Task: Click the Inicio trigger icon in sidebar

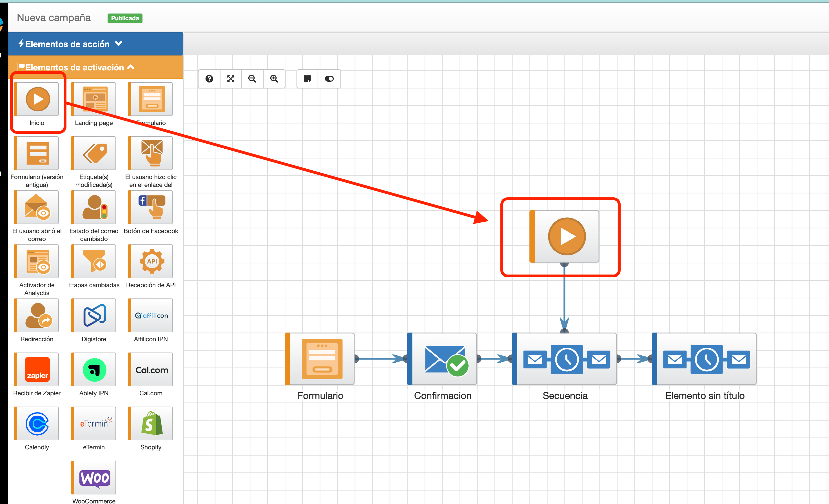Action: point(38,99)
